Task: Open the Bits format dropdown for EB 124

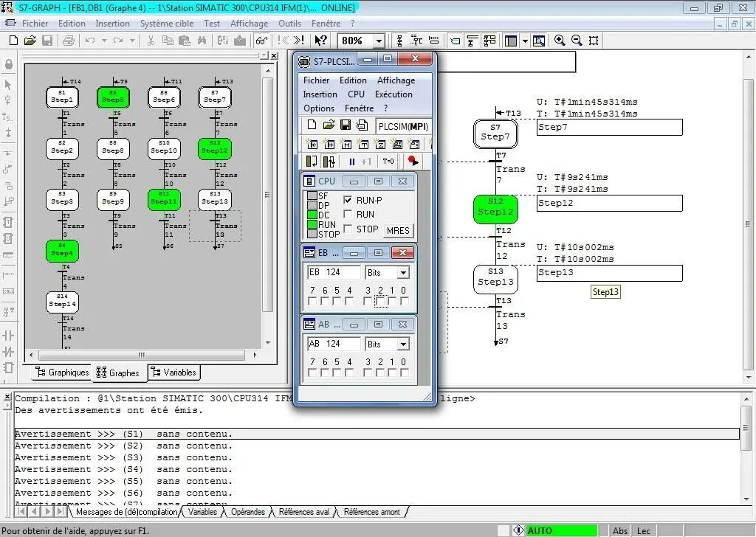Action: [403, 273]
